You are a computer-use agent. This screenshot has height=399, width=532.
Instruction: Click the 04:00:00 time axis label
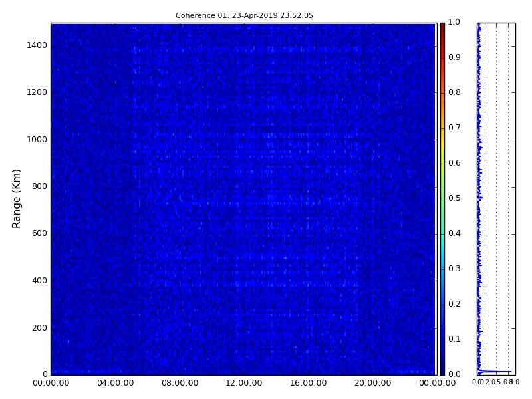pos(115,383)
